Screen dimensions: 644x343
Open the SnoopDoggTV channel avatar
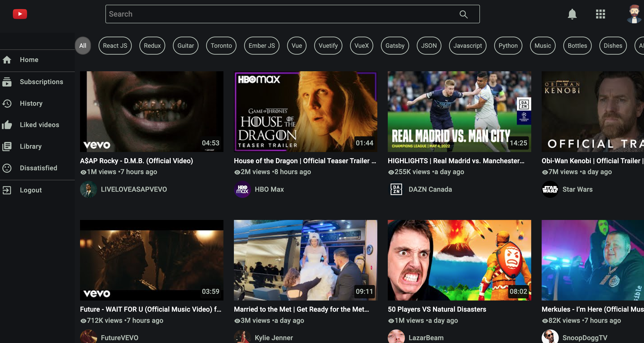[550, 337]
